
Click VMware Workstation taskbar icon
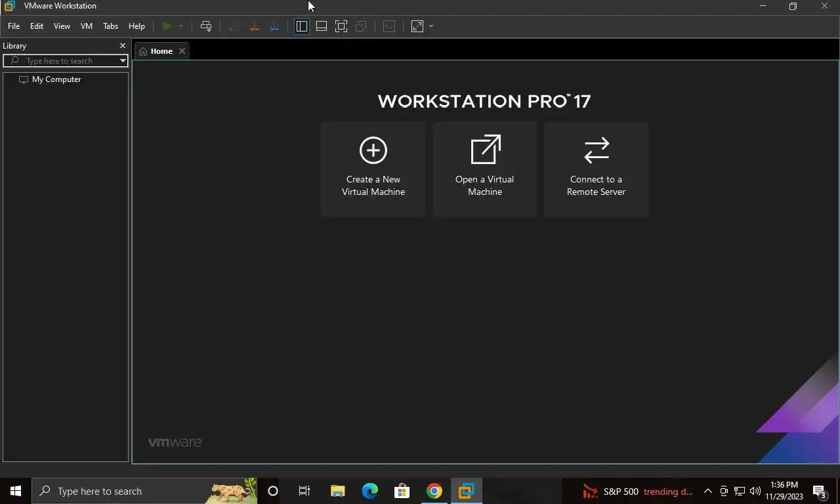(466, 491)
